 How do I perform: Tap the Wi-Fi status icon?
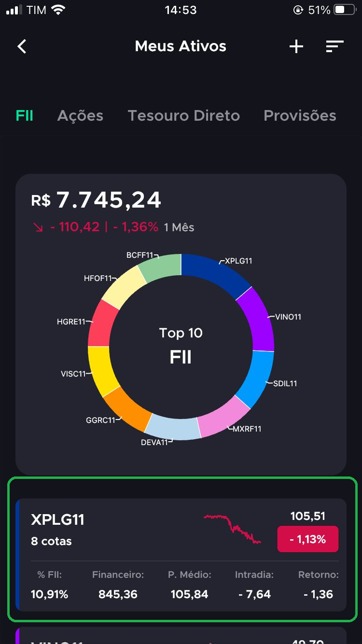coord(58,10)
